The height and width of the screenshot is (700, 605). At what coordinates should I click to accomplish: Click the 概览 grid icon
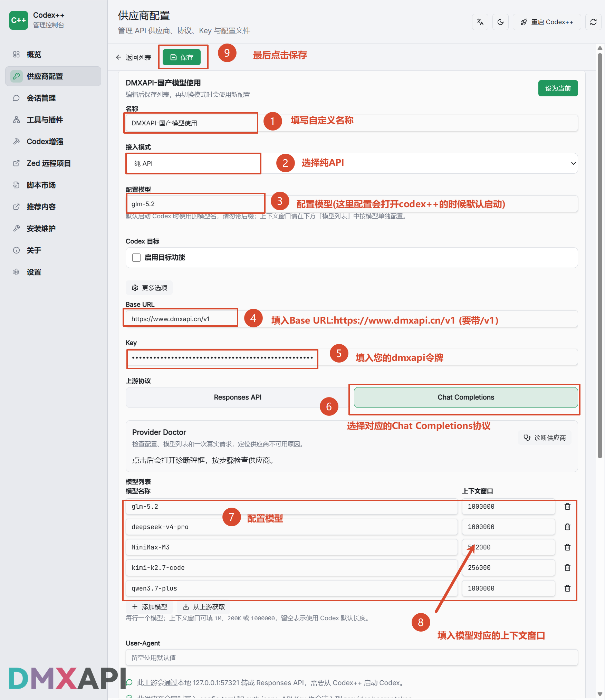16,55
